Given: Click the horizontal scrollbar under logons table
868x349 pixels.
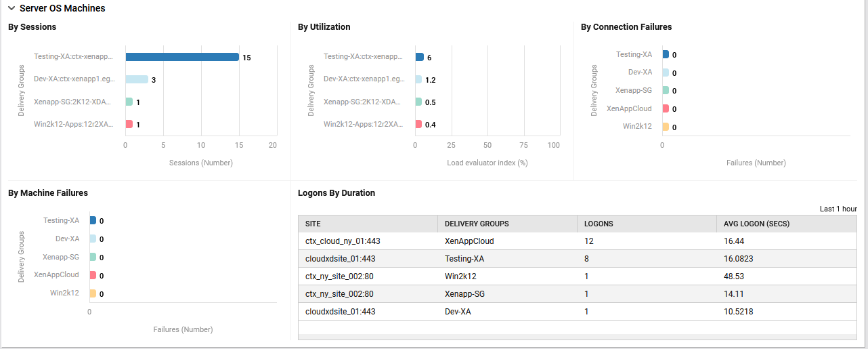Looking at the screenshot, I should point(577,337).
